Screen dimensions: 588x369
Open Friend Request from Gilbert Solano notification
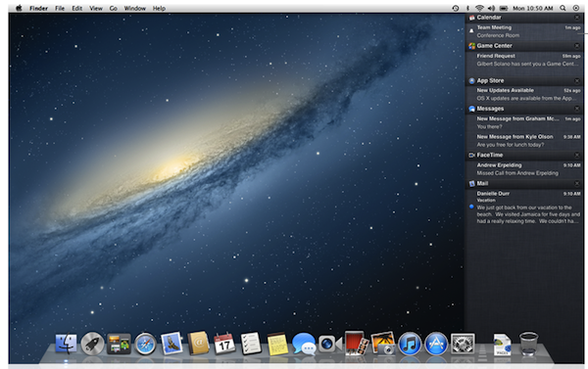(524, 60)
